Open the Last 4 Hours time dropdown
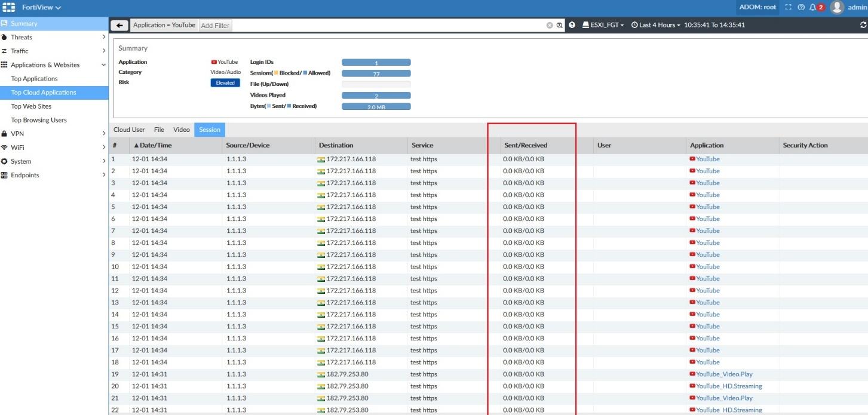Viewport: 868px width, 415px height. [x=656, y=25]
